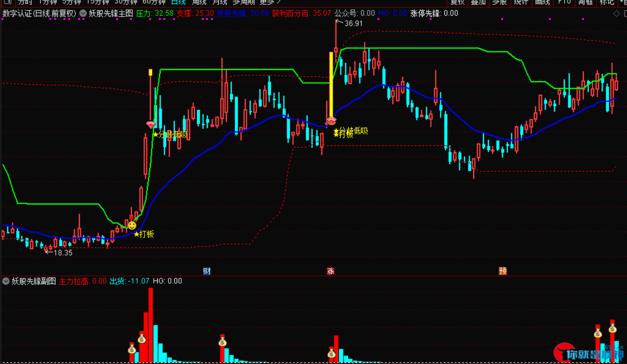Screen dimensions: 627x364
Task: Click money bag icon under the 涨 marker
Action: [x=331, y=353]
